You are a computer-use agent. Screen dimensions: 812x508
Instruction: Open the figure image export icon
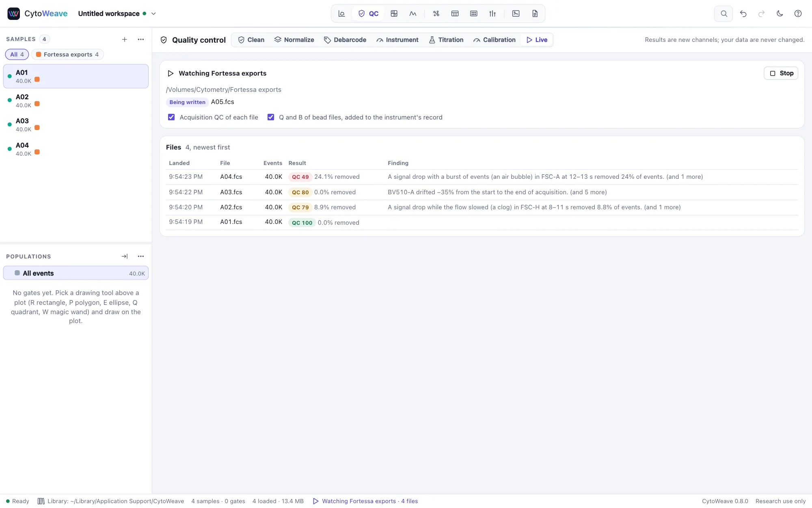(x=516, y=13)
